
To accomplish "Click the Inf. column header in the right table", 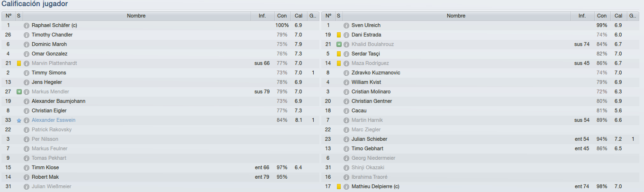I will click(x=582, y=16).
